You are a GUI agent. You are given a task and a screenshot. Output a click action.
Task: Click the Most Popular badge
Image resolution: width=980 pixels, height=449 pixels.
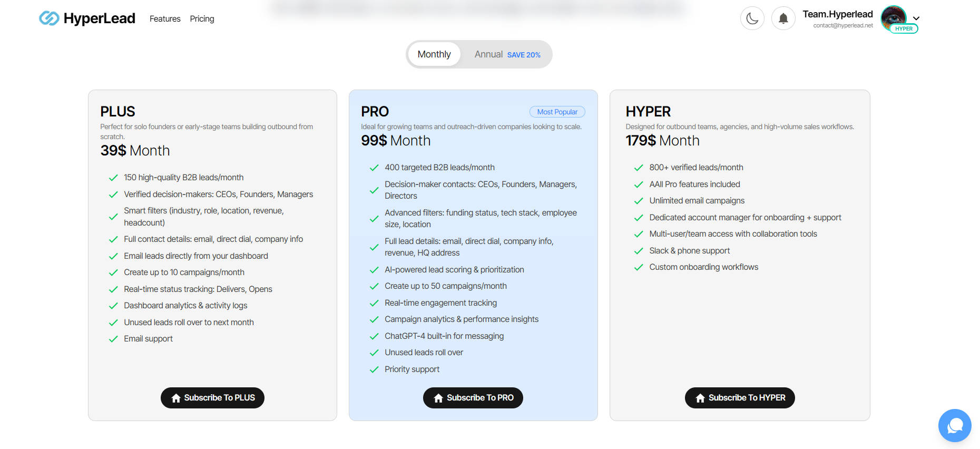[557, 112]
